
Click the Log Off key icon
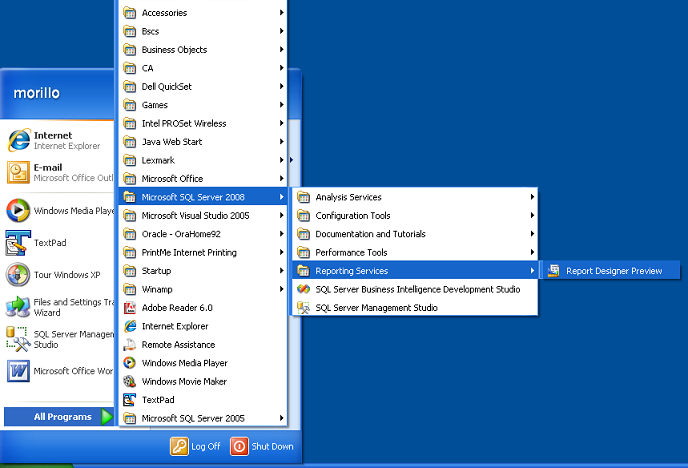pyautogui.click(x=179, y=447)
